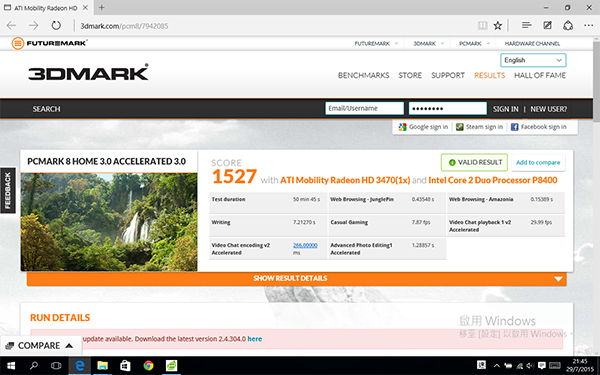Open volume control in system tray

click(530, 366)
